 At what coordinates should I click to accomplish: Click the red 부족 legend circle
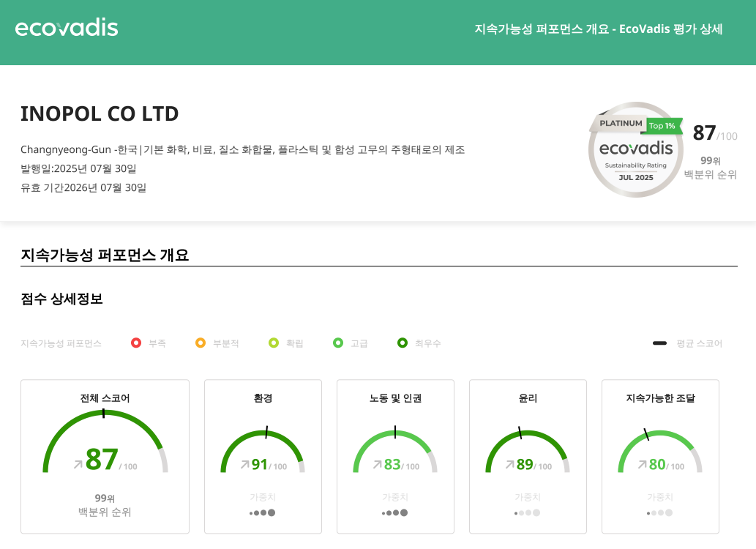[x=136, y=343]
